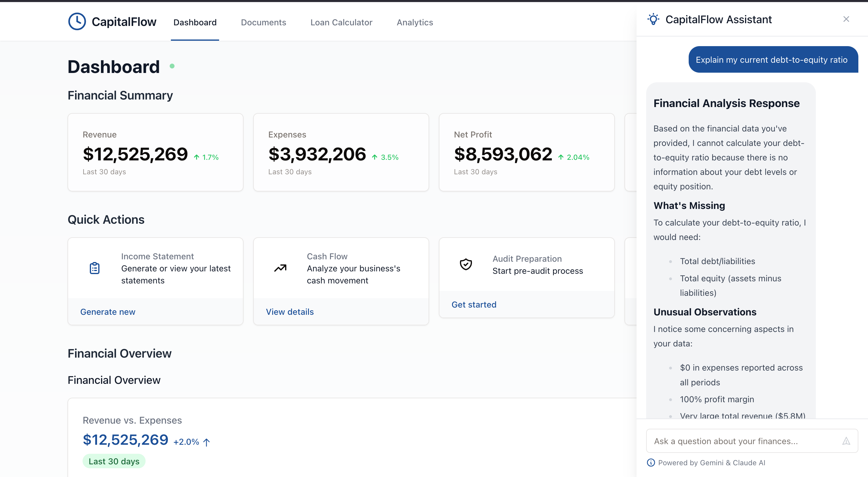Click the Last 30 days green badge
Viewport: 868px width, 477px height.
pyautogui.click(x=114, y=461)
